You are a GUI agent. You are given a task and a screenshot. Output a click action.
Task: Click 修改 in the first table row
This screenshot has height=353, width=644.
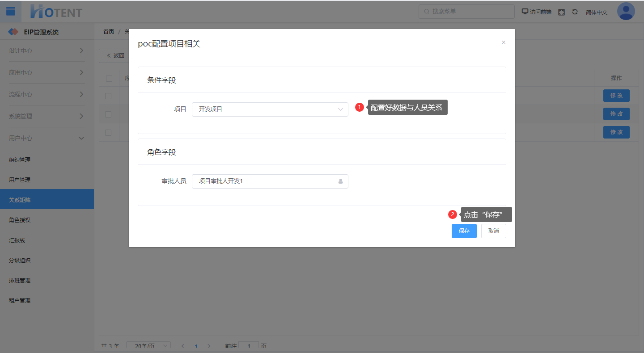point(616,96)
